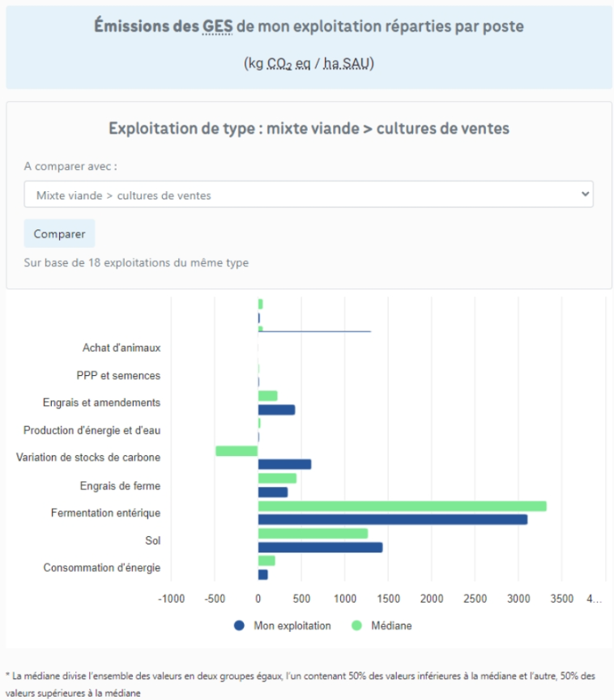Toggle the Mon exploitation legend circle

239,625
